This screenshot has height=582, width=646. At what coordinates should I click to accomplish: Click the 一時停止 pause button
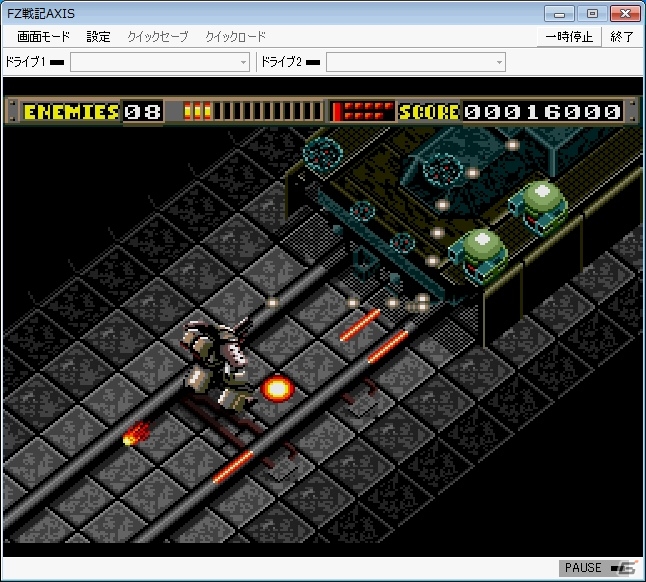point(569,37)
